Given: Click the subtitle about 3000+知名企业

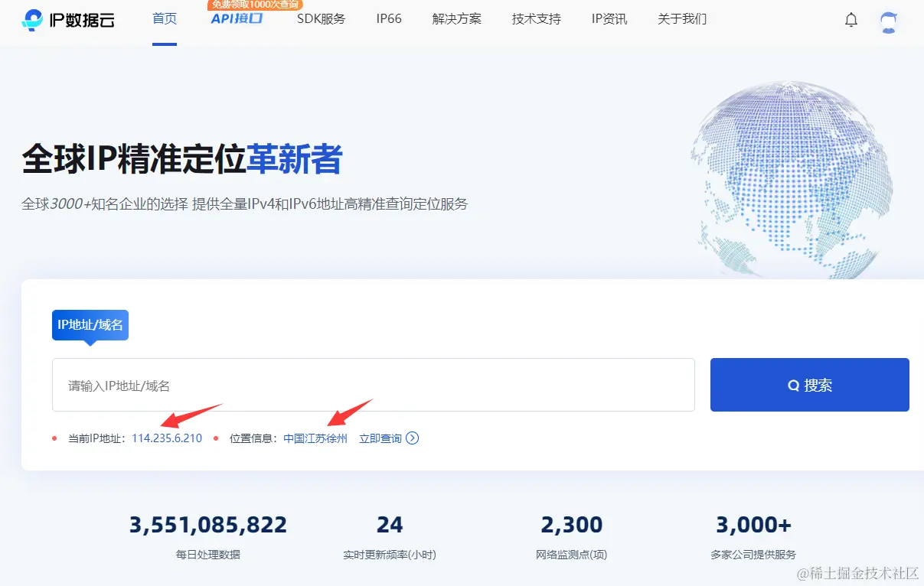Looking at the screenshot, I should click(x=245, y=204).
